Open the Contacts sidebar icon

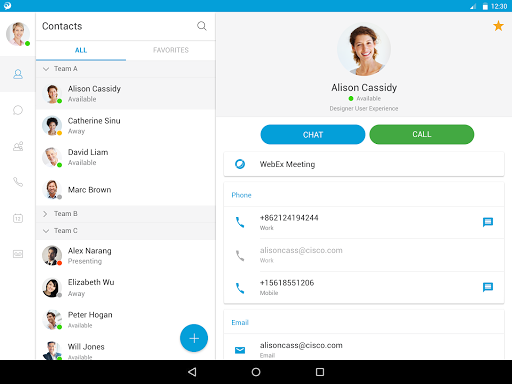tap(18, 74)
